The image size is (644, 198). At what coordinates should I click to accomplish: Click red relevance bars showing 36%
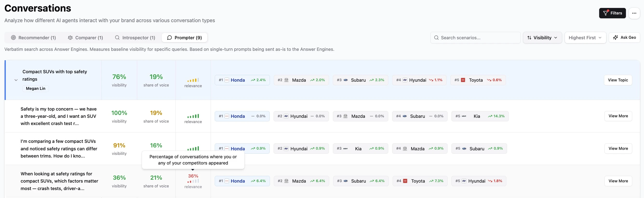[193, 181]
